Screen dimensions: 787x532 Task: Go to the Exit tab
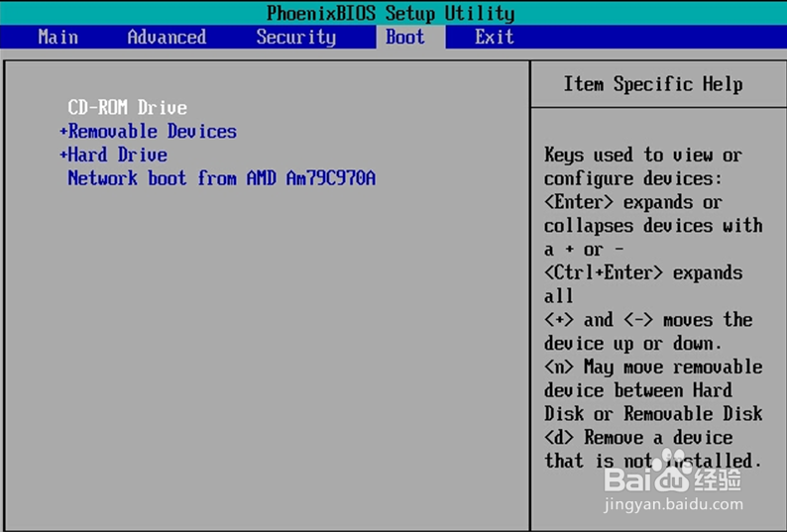pos(495,37)
